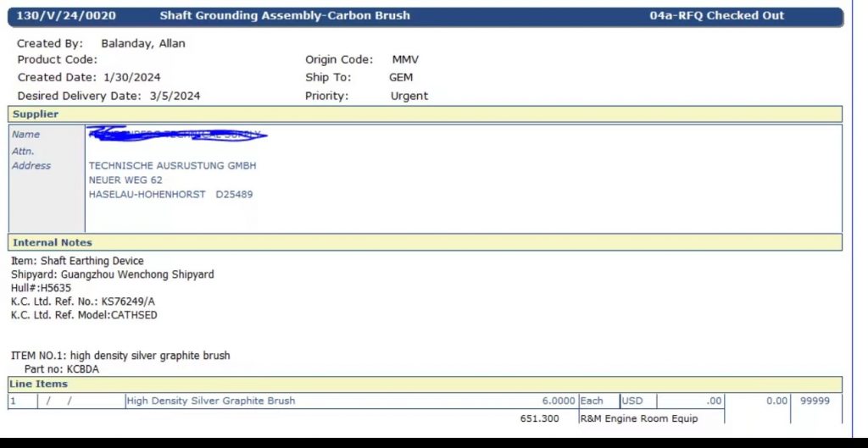Click the redacted supplier Name field
This screenshot has height=448, width=868.
click(x=178, y=135)
